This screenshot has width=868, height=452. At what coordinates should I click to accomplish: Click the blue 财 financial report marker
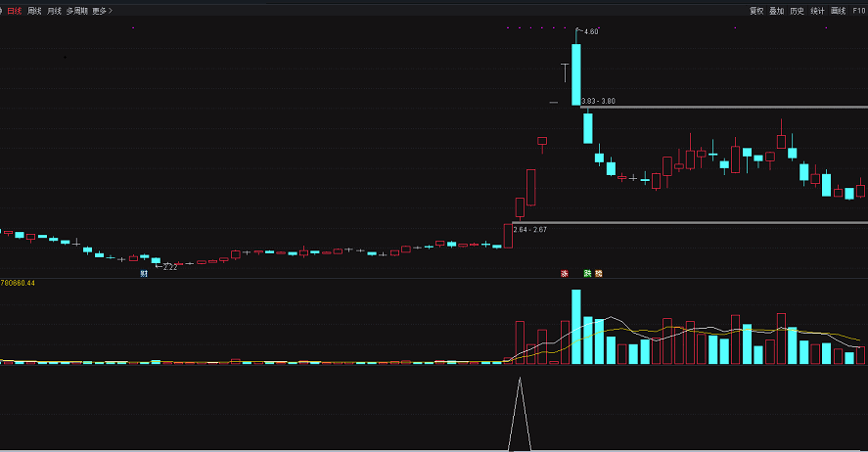pos(144,273)
